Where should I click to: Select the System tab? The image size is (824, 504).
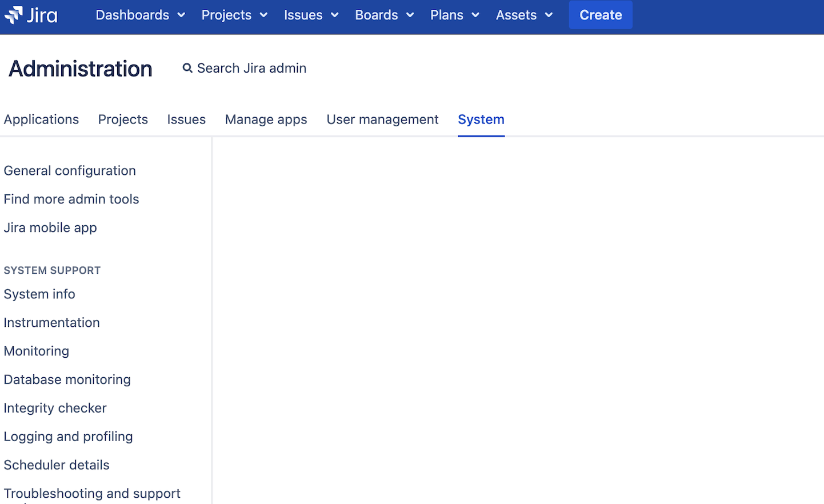481,119
